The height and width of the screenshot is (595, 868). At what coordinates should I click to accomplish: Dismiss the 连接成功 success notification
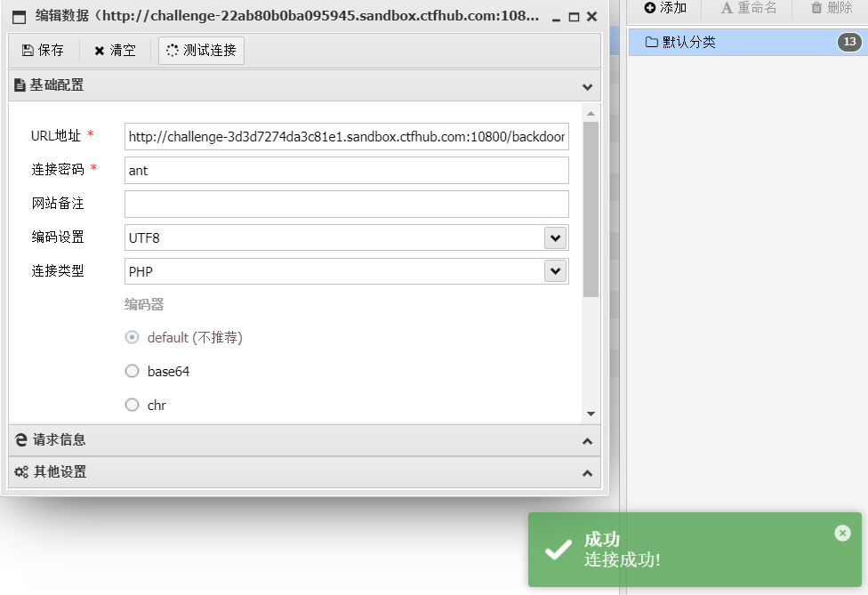click(x=841, y=533)
